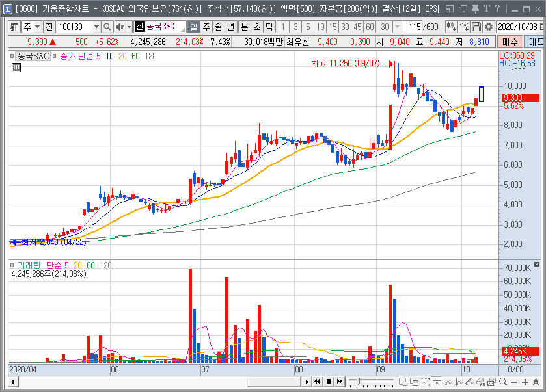Open the calendar date picker icon

pos(542,27)
